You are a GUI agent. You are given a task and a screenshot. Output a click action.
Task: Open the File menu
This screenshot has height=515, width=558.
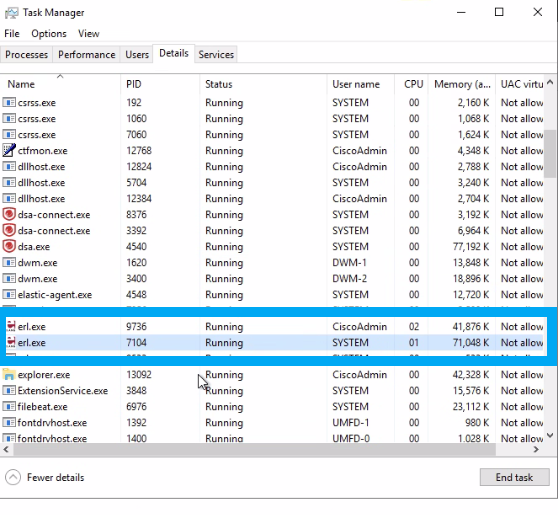[12, 33]
